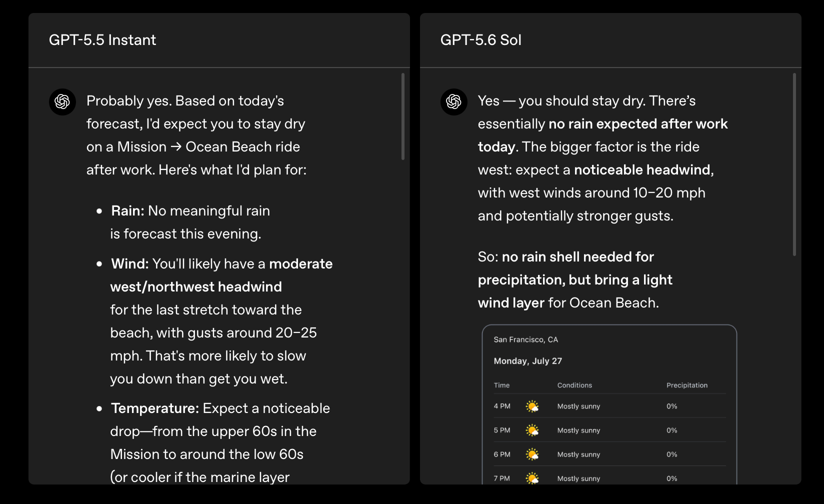Click the Time column header in forecast
The image size is (824, 504).
pos(501,385)
